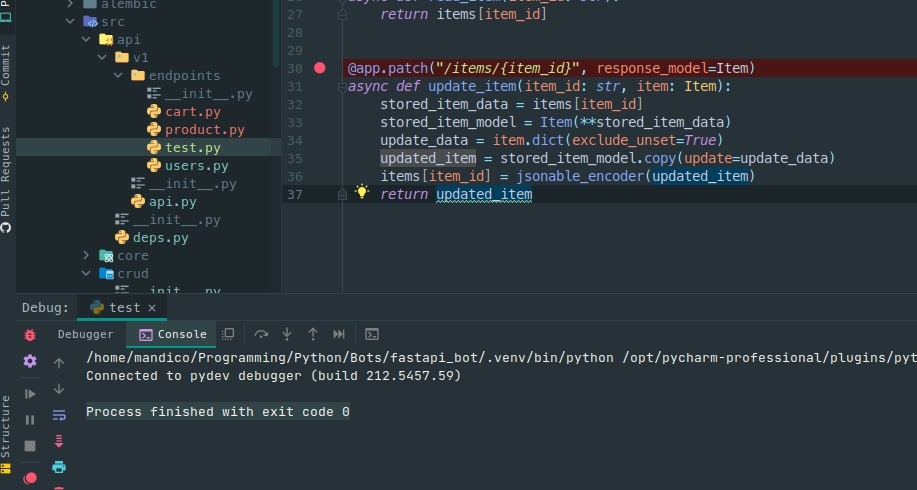
Task: Switch to the Debugger tab
Action: [x=85, y=334]
